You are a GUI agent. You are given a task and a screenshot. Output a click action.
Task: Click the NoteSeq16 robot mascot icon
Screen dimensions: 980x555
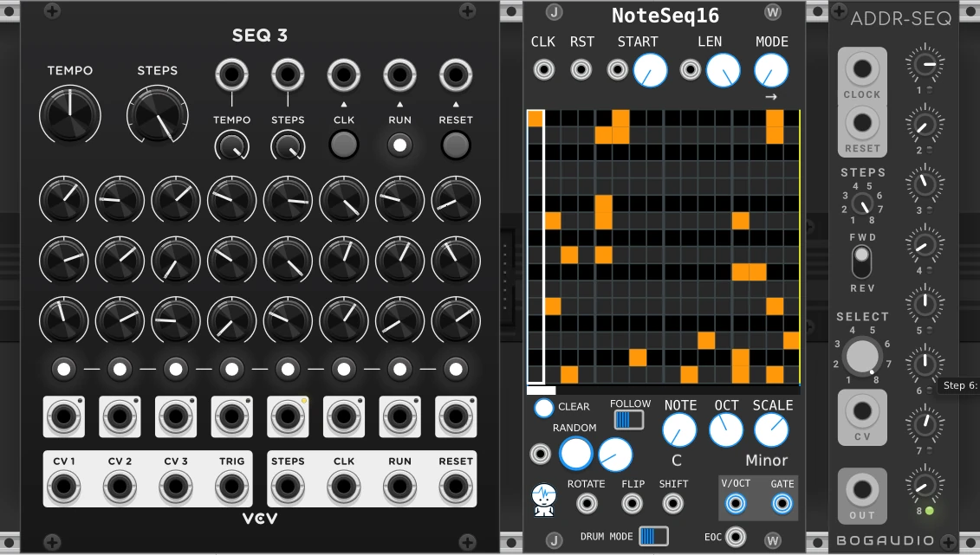[544, 500]
